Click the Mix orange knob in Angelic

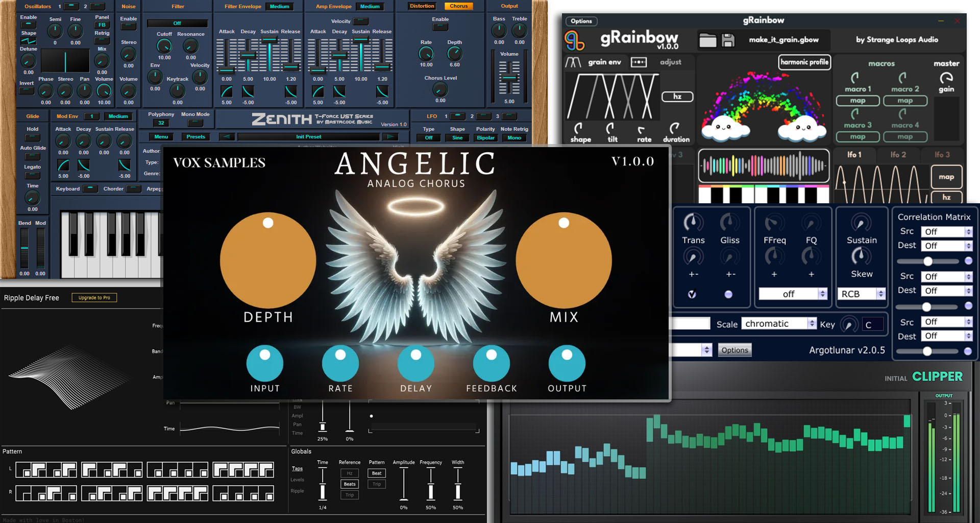pos(564,260)
